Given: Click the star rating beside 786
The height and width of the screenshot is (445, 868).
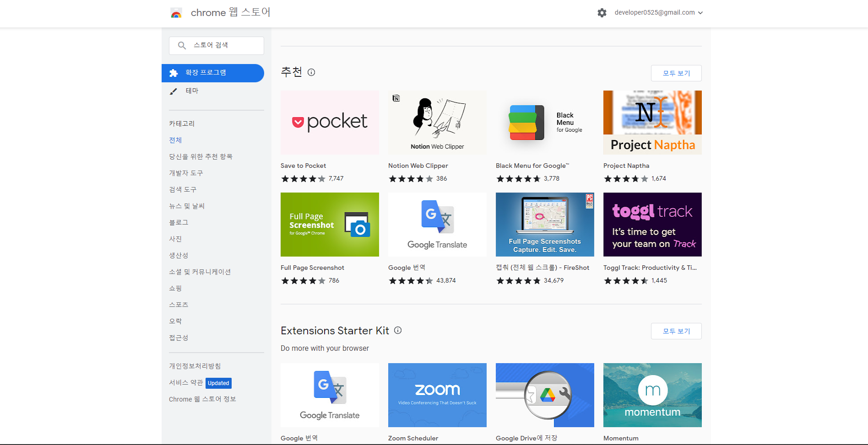Looking at the screenshot, I should (x=303, y=281).
